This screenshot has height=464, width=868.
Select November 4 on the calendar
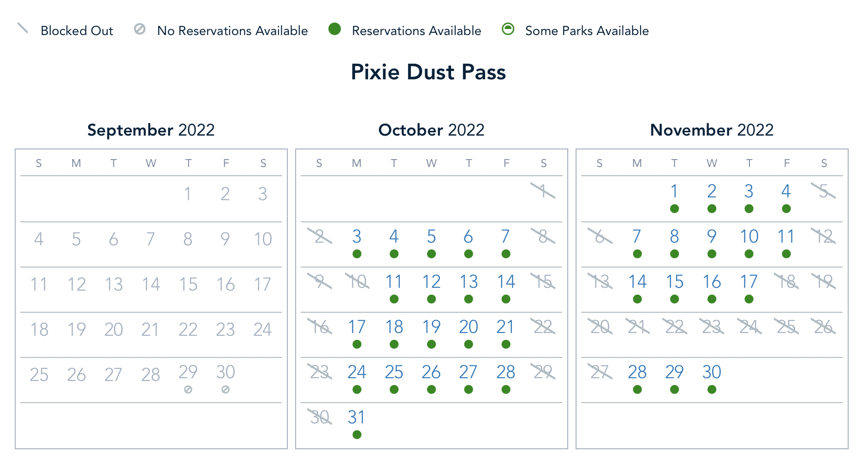pos(786,191)
